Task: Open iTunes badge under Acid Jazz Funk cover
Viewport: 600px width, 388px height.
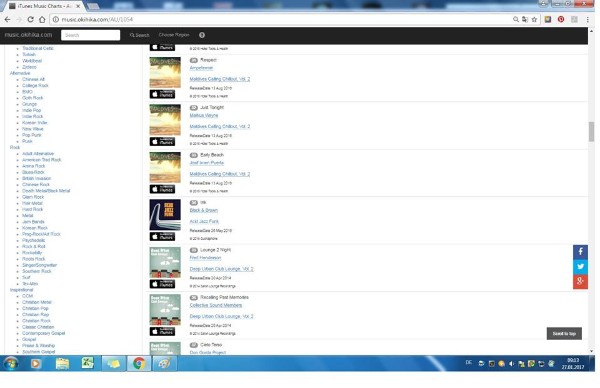Action: point(162,236)
